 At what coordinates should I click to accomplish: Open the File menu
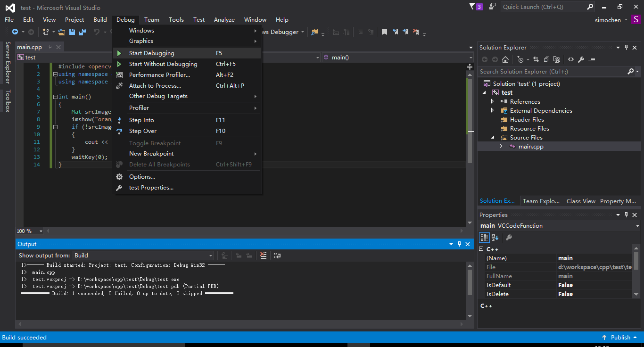pyautogui.click(x=9, y=20)
